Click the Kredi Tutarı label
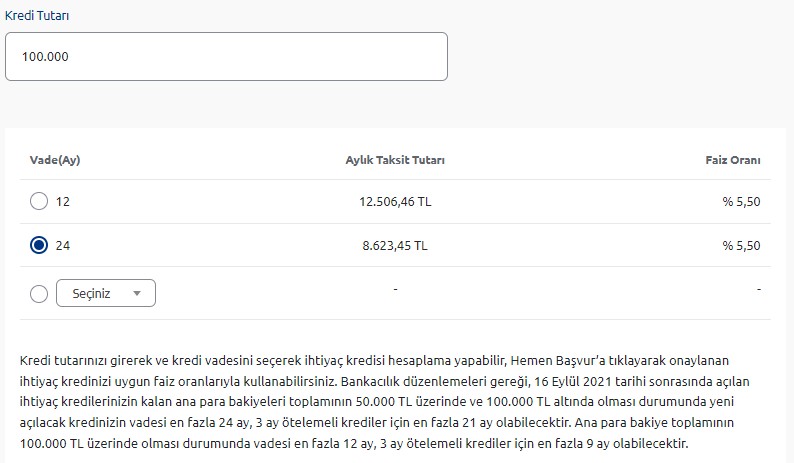 (x=37, y=15)
